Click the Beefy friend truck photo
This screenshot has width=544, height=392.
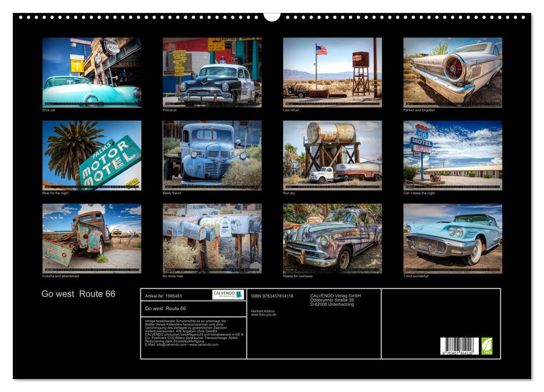point(212,154)
